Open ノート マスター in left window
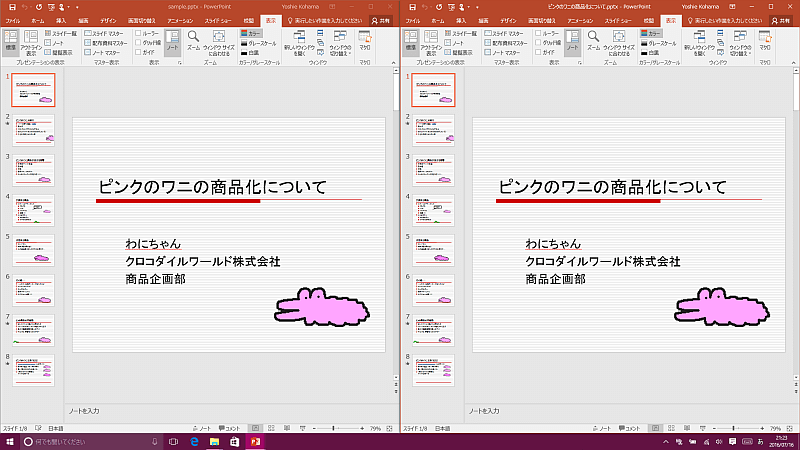 coord(102,53)
